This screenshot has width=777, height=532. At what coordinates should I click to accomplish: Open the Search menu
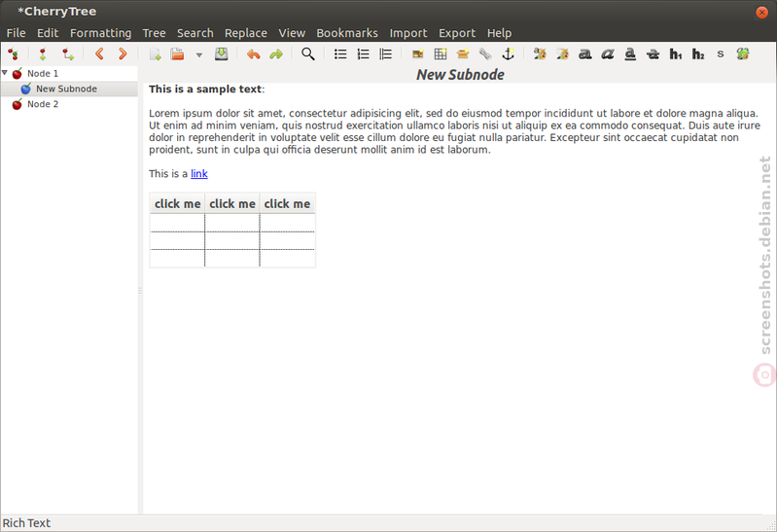point(195,33)
